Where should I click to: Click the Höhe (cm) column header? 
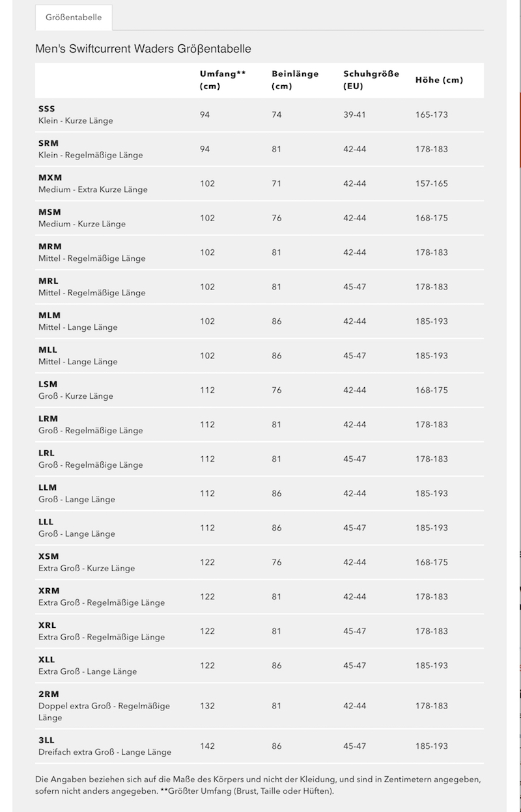439,80
